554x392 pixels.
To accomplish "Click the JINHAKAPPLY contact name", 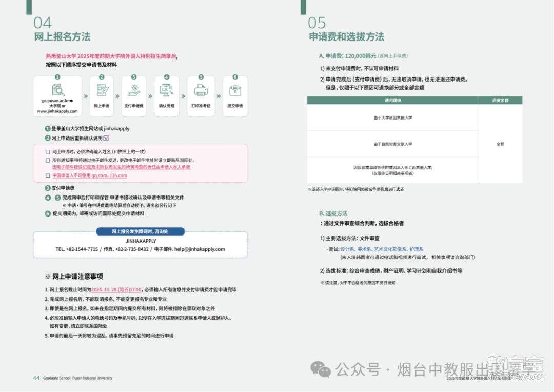I will 141,241.
